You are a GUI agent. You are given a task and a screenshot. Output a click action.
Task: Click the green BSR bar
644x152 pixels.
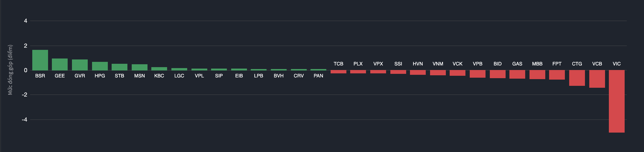[40, 60]
